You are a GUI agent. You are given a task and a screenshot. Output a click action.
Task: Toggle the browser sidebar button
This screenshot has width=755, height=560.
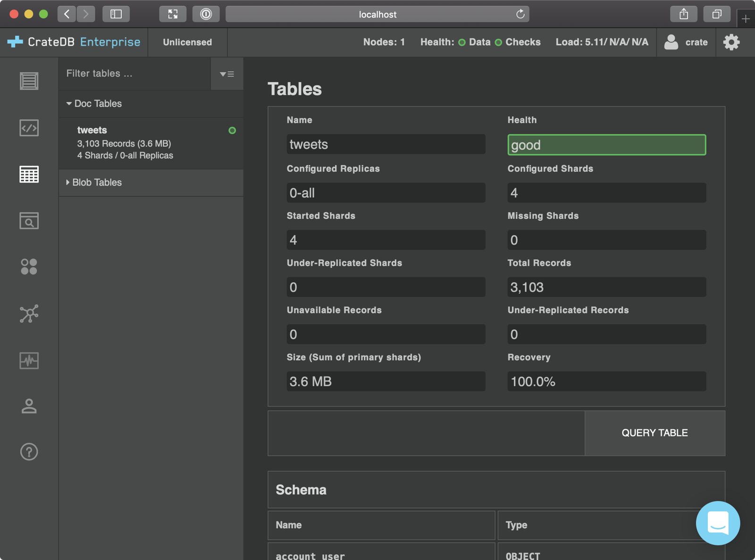pyautogui.click(x=116, y=14)
